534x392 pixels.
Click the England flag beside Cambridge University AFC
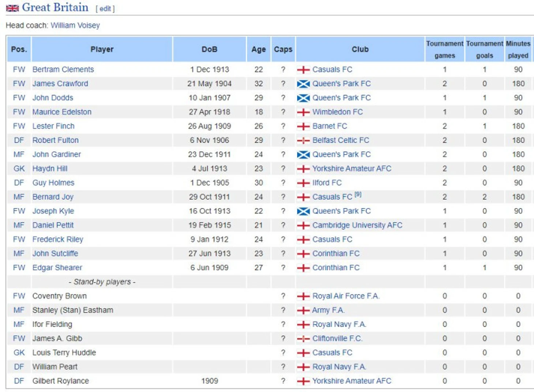click(303, 225)
